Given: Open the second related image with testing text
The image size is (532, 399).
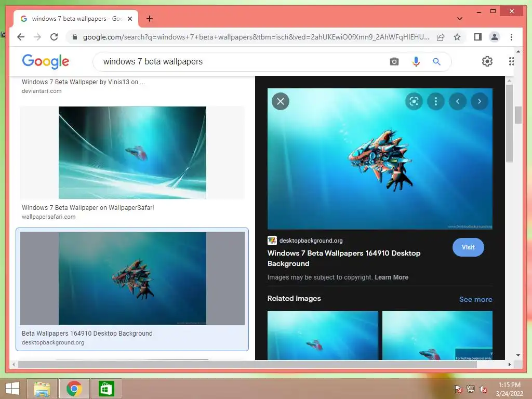Looking at the screenshot, I should [437, 336].
